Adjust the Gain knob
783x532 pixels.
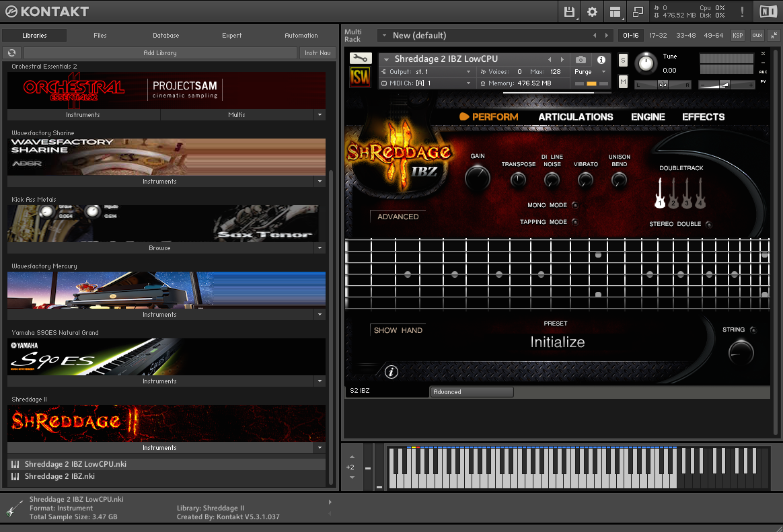(478, 178)
